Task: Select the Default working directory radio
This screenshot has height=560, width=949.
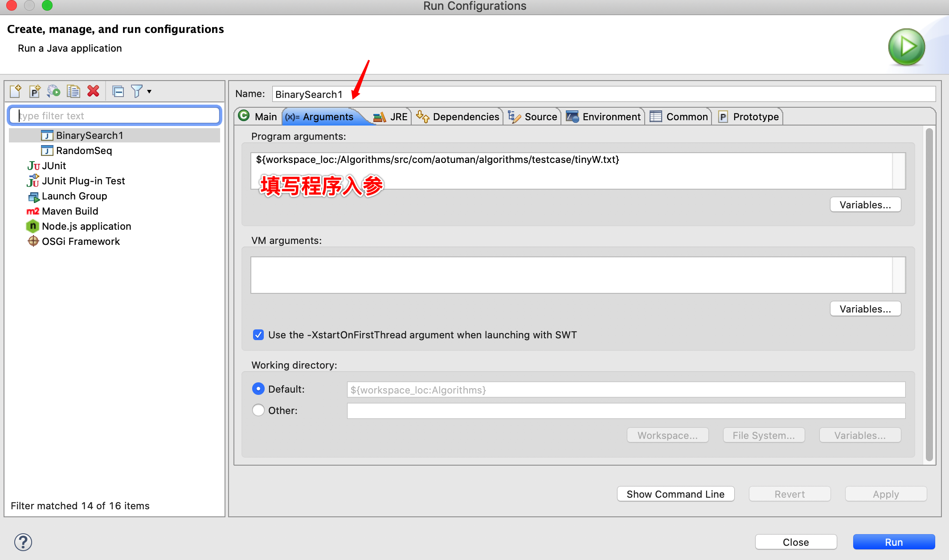Action: 258,389
